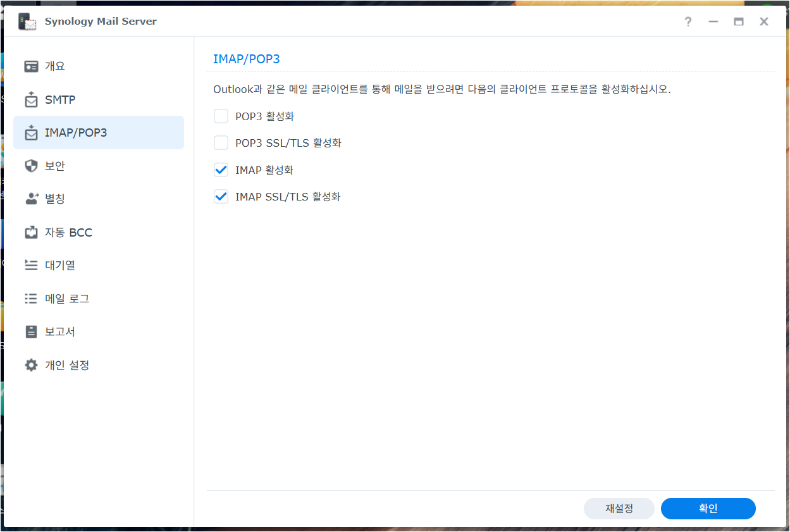
Task: Disable the IMAP 활성화 checkbox
Action: pos(221,170)
